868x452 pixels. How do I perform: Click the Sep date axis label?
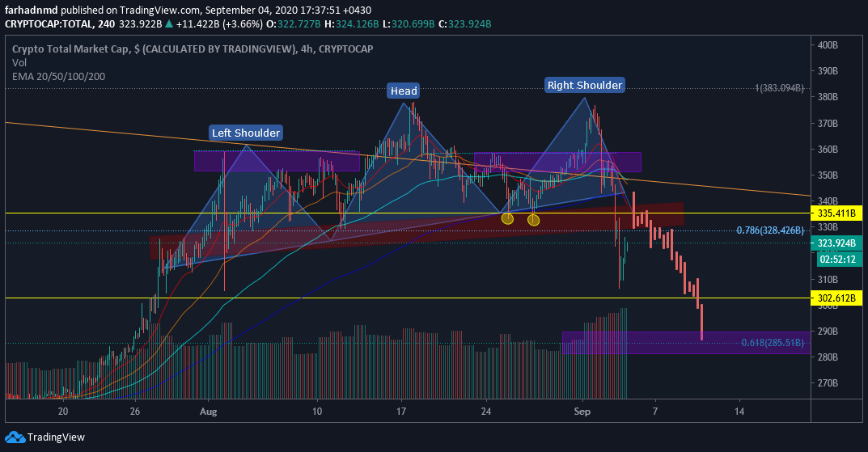[x=582, y=412]
